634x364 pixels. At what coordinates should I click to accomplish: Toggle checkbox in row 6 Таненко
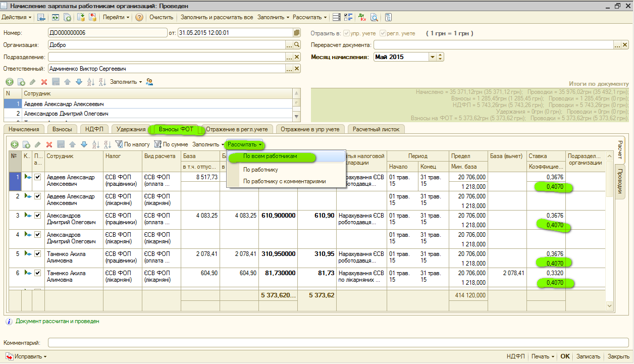pyautogui.click(x=38, y=273)
